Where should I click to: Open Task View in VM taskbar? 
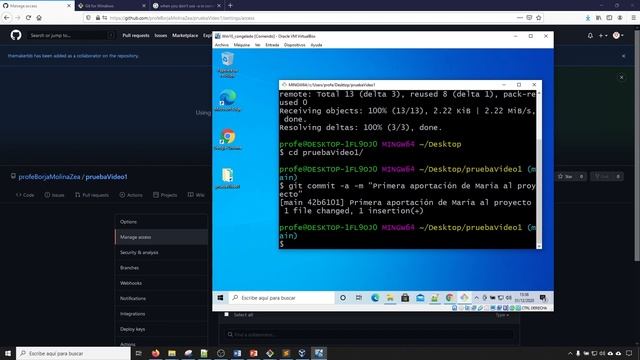tap(358, 298)
